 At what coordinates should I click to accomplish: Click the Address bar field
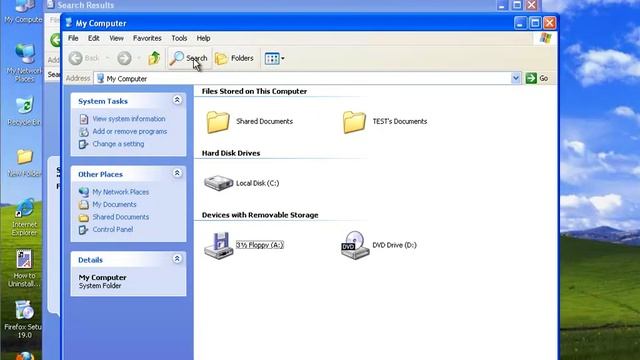coord(307,78)
